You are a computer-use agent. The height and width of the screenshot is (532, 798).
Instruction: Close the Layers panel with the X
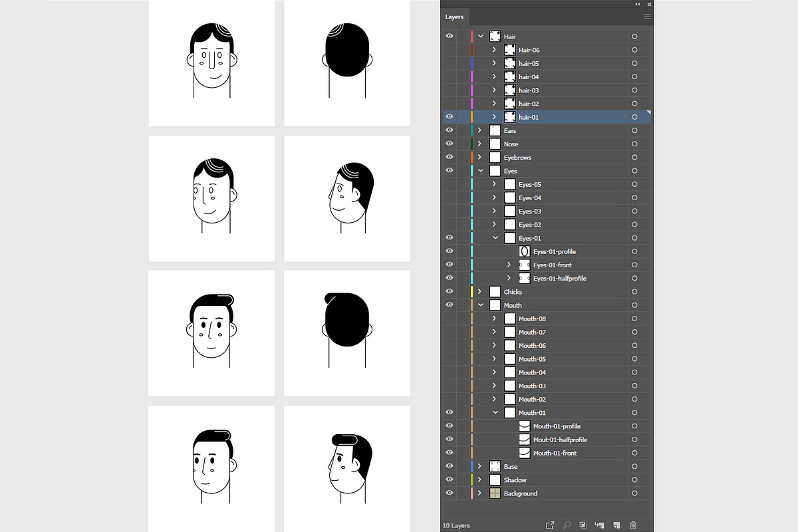(649, 4)
